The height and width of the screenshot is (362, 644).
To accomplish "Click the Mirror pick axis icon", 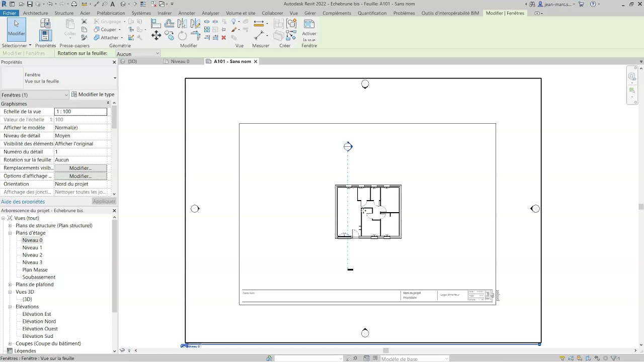I will pyautogui.click(x=182, y=24).
